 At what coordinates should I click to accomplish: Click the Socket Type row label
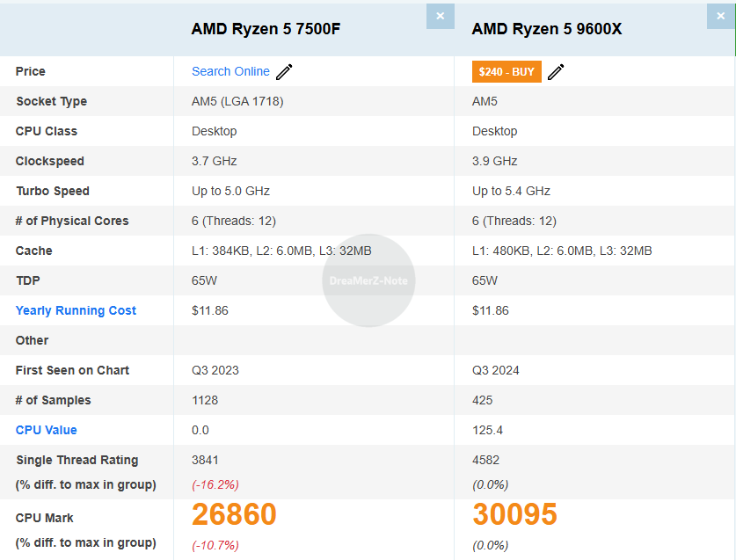coord(52,101)
